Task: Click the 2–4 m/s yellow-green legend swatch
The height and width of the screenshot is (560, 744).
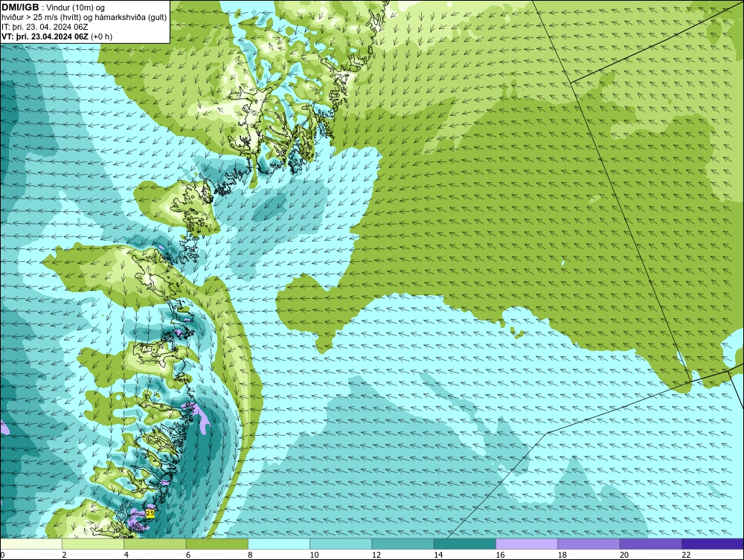Action: [x=93, y=544]
